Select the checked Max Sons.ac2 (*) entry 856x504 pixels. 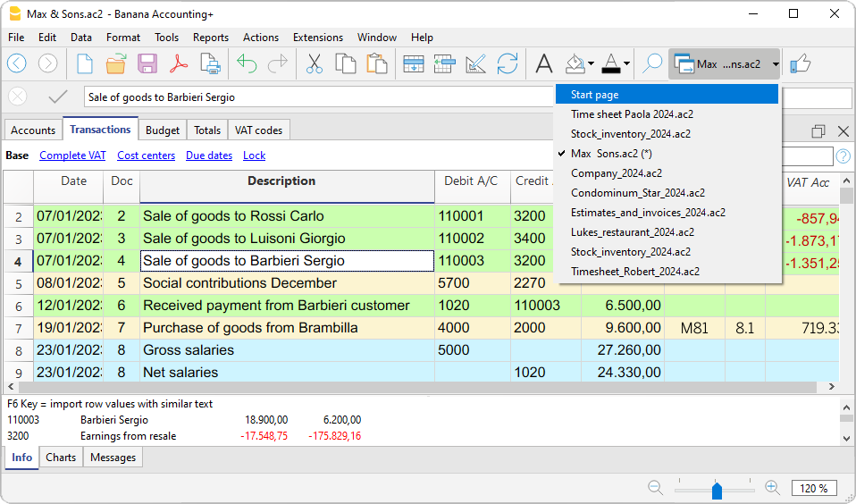tap(667, 154)
